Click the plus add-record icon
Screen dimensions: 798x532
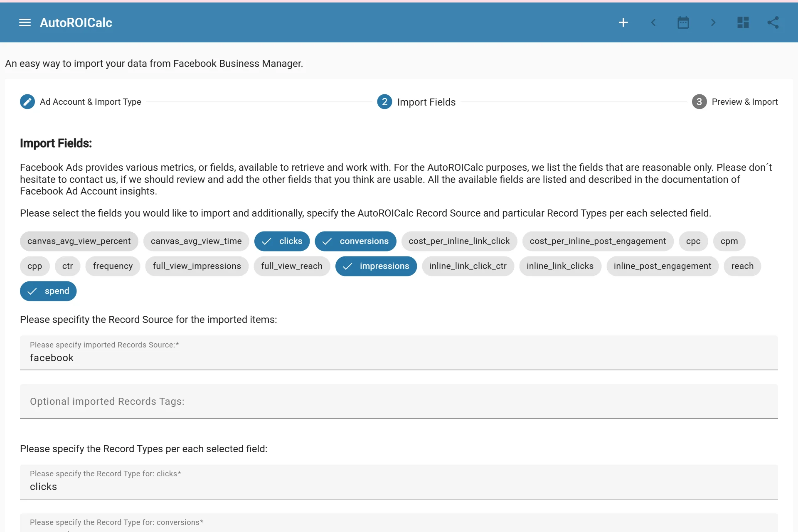[x=623, y=22]
